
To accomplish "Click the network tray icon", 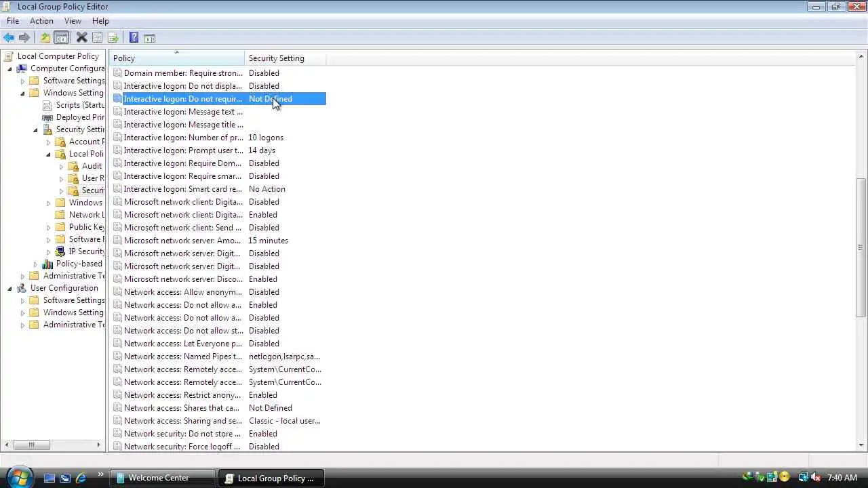I will point(803,478).
